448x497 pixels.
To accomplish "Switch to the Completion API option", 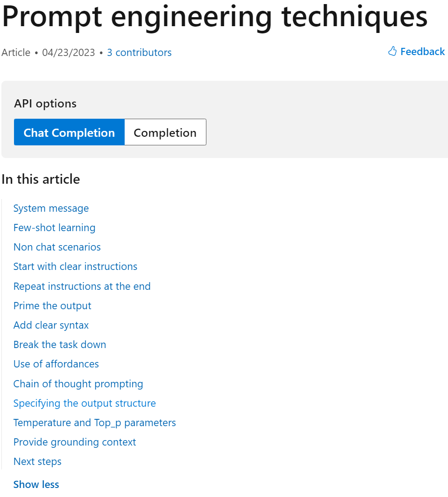I will tap(165, 132).
